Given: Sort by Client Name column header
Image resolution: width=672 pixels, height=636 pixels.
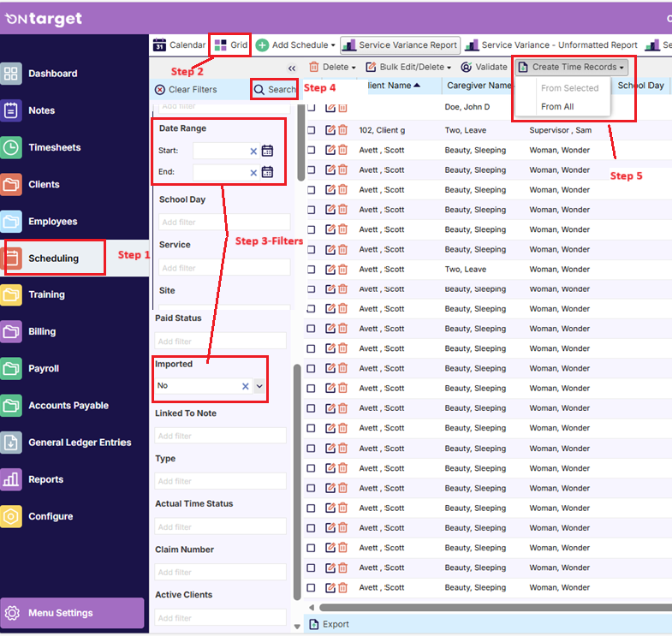Looking at the screenshot, I should pyautogui.click(x=394, y=86).
